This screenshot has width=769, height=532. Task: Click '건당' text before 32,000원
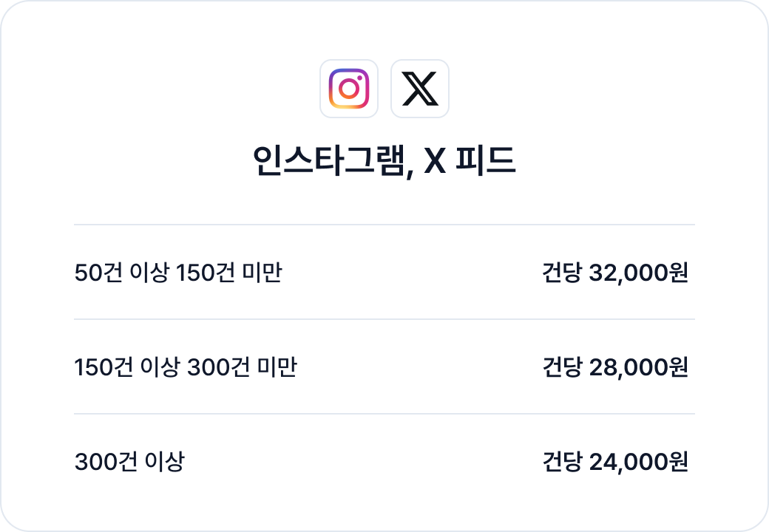pos(561,273)
